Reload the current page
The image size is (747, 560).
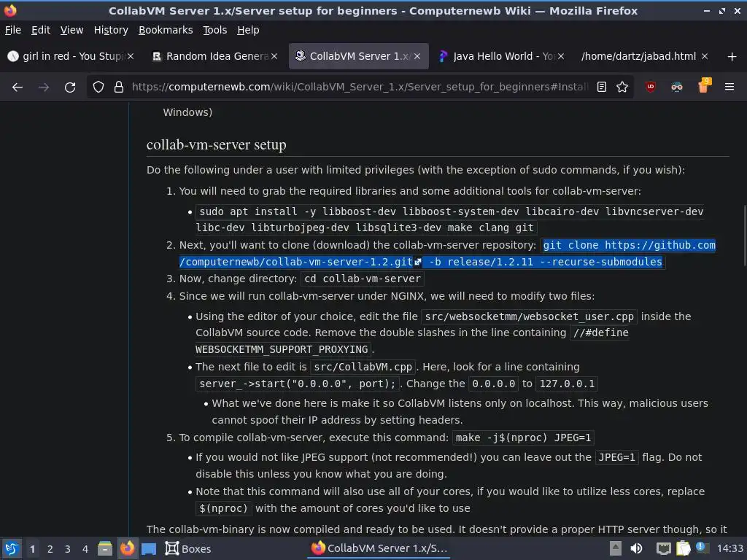click(x=70, y=87)
